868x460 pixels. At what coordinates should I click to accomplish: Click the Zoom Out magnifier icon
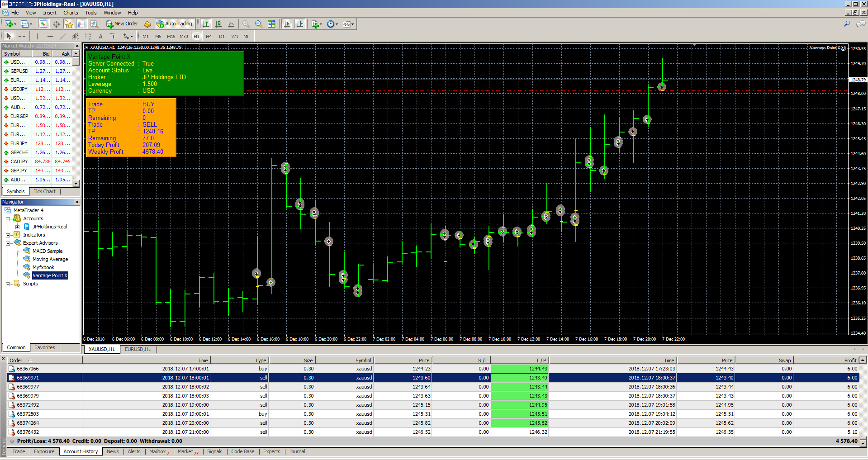(258, 24)
